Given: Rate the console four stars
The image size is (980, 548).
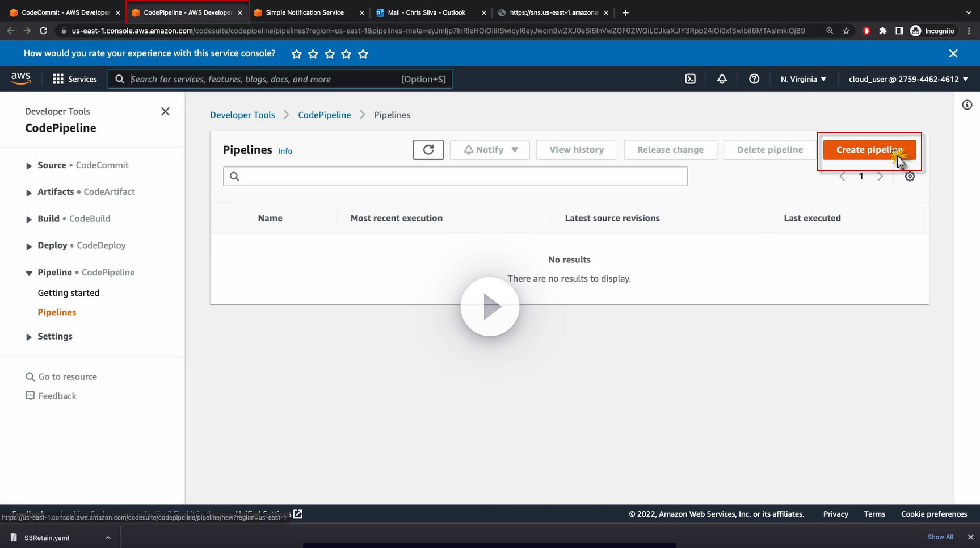Looking at the screenshot, I should (347, 54).
